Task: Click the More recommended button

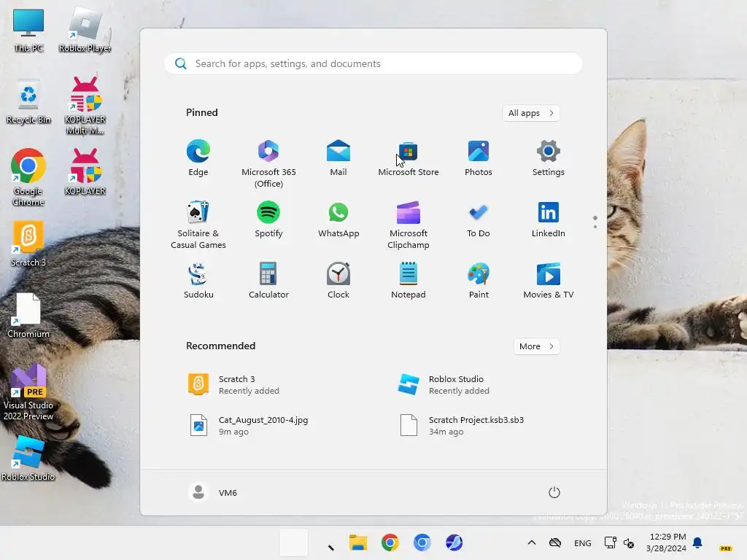Action: [x=536, y=346]
